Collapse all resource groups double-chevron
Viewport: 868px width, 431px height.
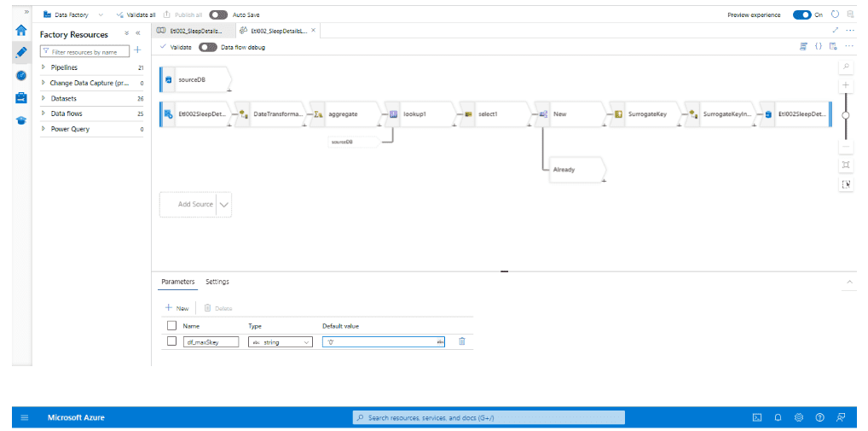tap(127, 34)
